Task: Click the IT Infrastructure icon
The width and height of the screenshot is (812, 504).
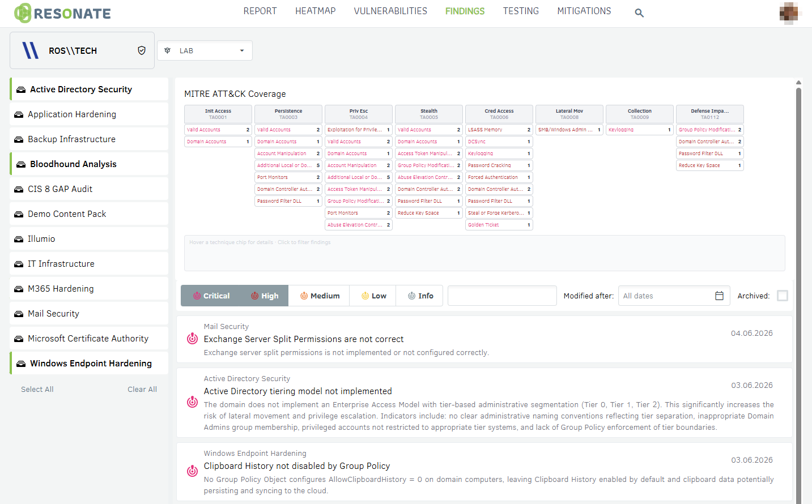Action: 19,264
